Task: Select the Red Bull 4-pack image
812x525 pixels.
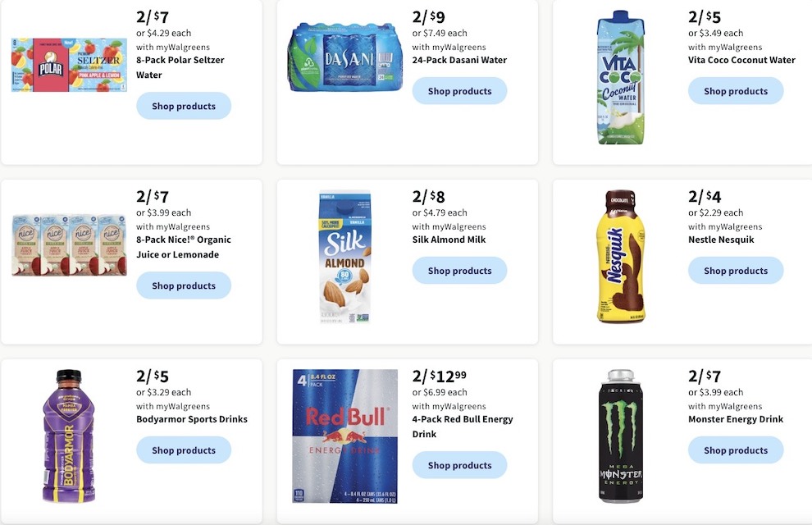Action: click(x=344, y=436)
